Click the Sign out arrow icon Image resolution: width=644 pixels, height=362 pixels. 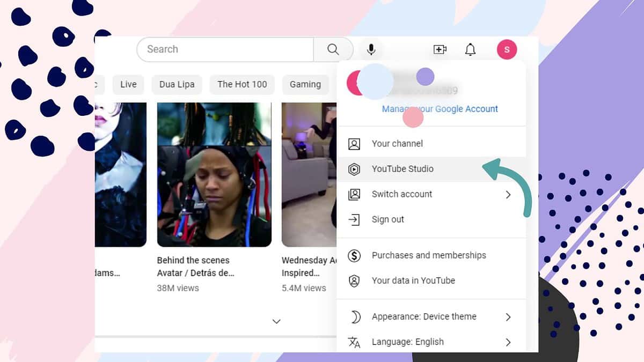pyautogui.click(x=354, y=219)
